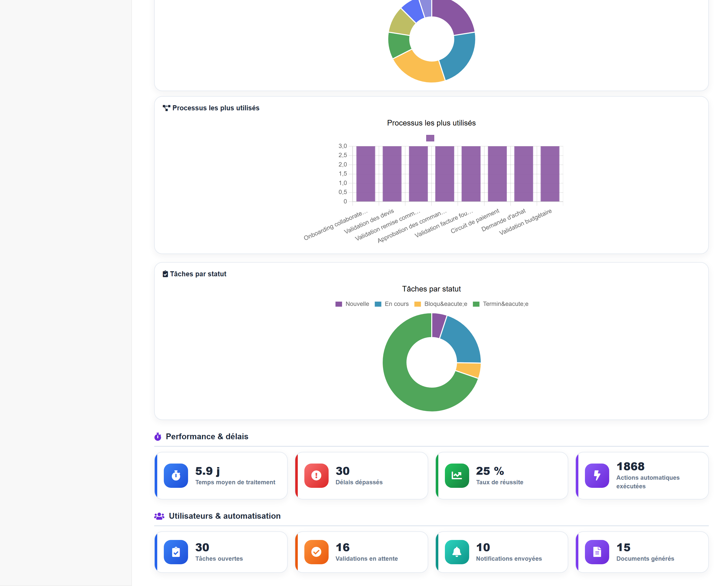Click the orange checkmark Validations en attente icon
The height and width of the screenshot is (586, 728).
coord(316,552)
